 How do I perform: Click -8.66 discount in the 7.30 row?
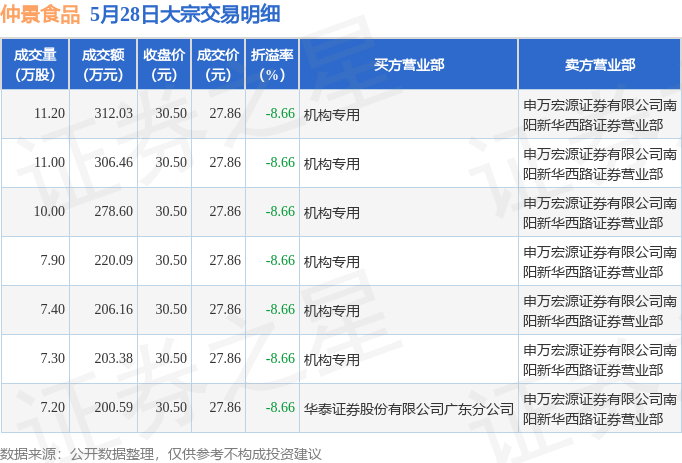280,358
